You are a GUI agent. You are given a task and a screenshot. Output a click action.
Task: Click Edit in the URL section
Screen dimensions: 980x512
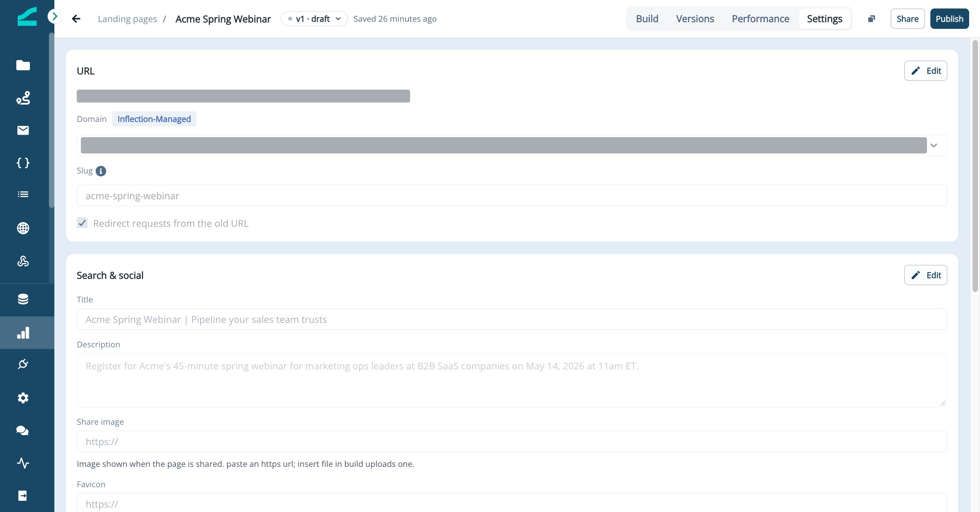(x=925, y=71)
